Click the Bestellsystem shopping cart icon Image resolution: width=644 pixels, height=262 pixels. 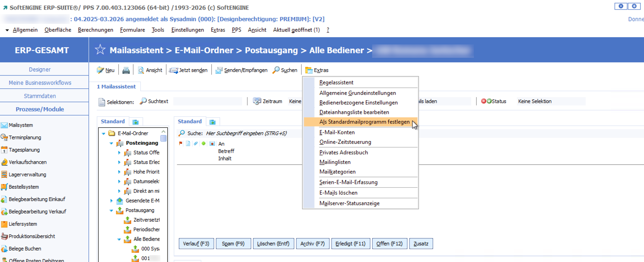5,187
